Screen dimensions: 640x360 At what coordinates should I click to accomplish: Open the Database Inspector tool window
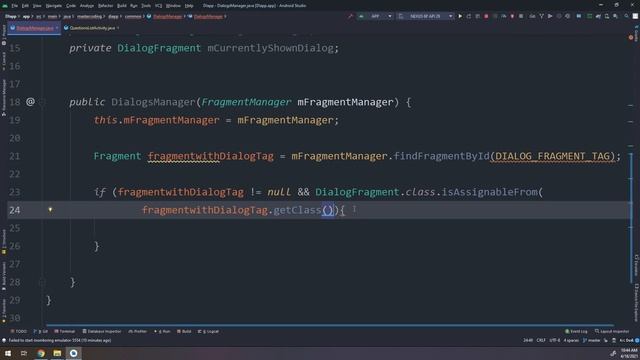(102, 331)
